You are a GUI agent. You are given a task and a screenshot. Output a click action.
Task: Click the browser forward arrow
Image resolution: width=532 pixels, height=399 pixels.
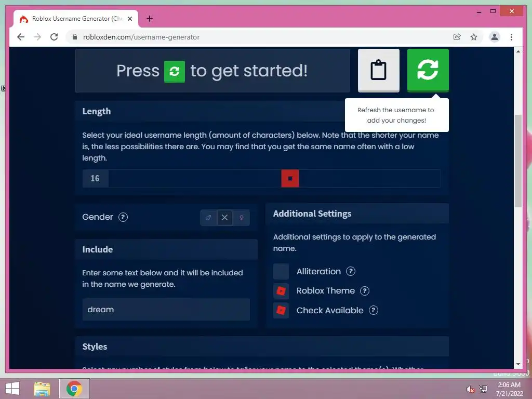click(37, 37)
